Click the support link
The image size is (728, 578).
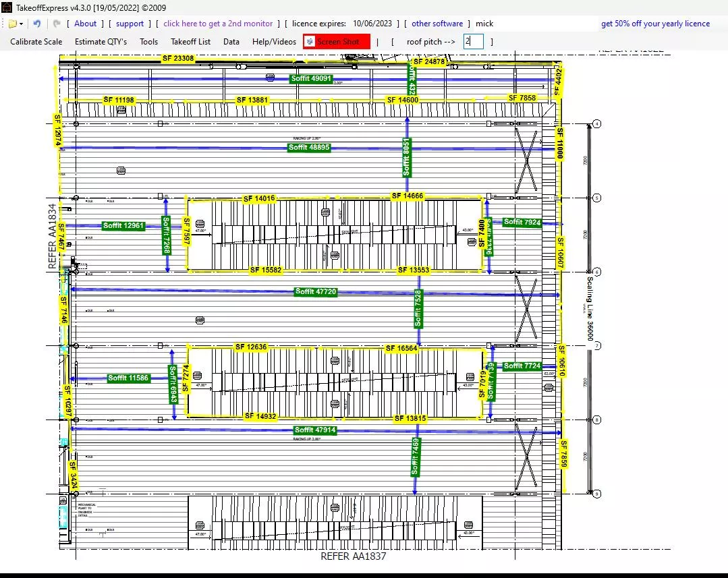(130, 24)
